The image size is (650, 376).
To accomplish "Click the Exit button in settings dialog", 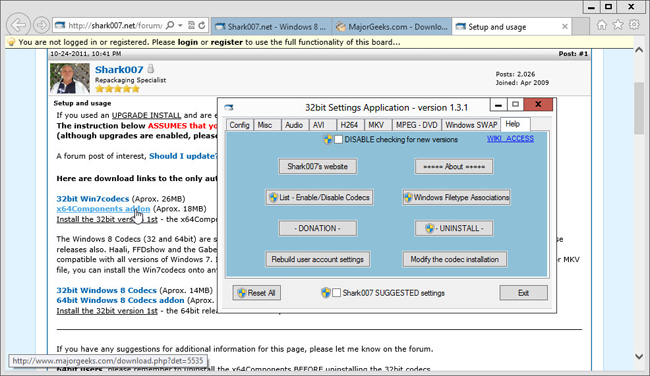I will click(x=524, y=293).
